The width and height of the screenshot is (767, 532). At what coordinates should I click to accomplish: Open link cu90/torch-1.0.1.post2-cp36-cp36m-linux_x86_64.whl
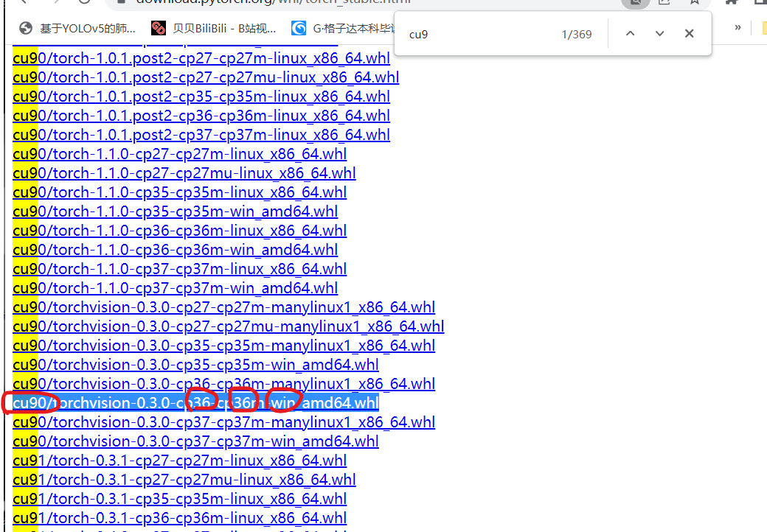tap(201, 115)
